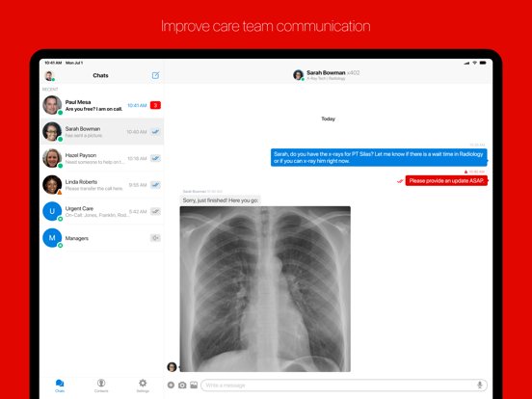Image resolution: width=532 pixels, height=399 pixels.
Task: Open the Urgent Care group chat
Action: pyautogui.click(x=102, y=211)
